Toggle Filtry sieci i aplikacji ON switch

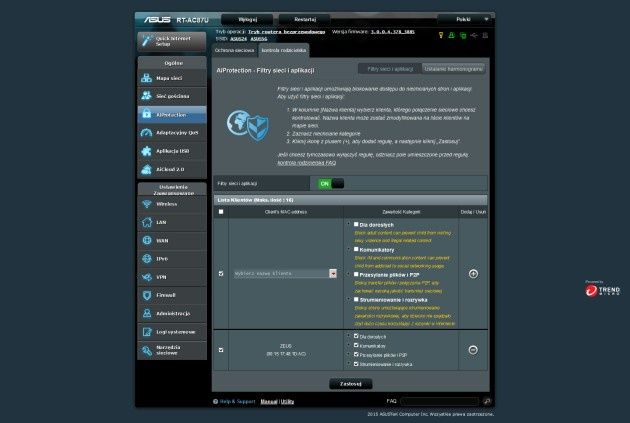331,184
